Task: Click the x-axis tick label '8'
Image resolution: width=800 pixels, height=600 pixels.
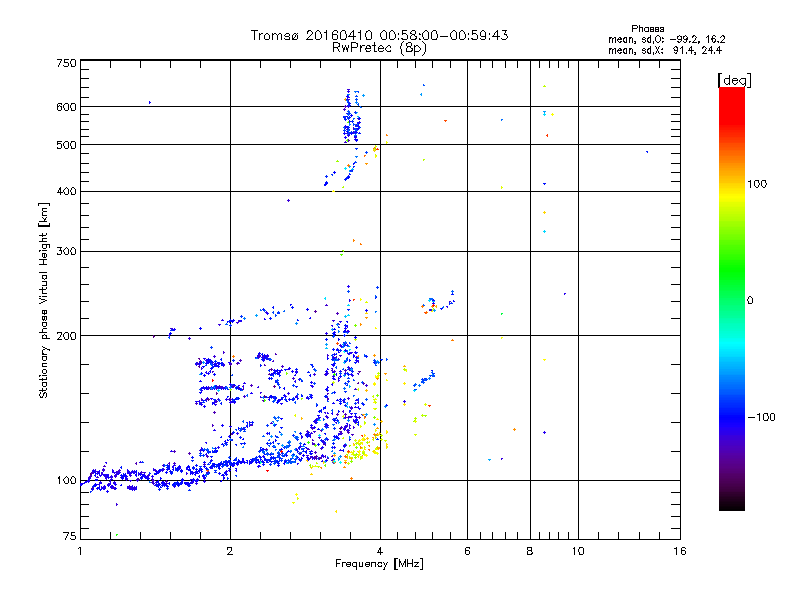Action: pos(530,551)
